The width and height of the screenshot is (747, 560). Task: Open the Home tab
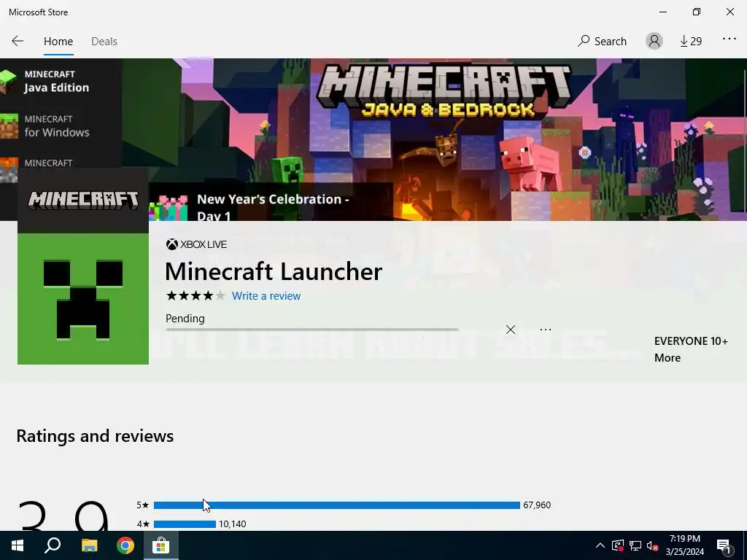click(58, 42)
